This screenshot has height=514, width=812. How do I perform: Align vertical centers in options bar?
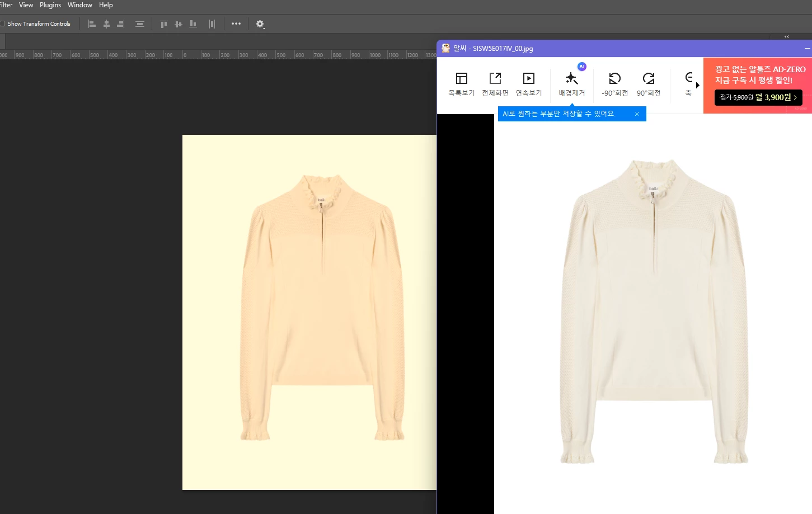[179, 24]
